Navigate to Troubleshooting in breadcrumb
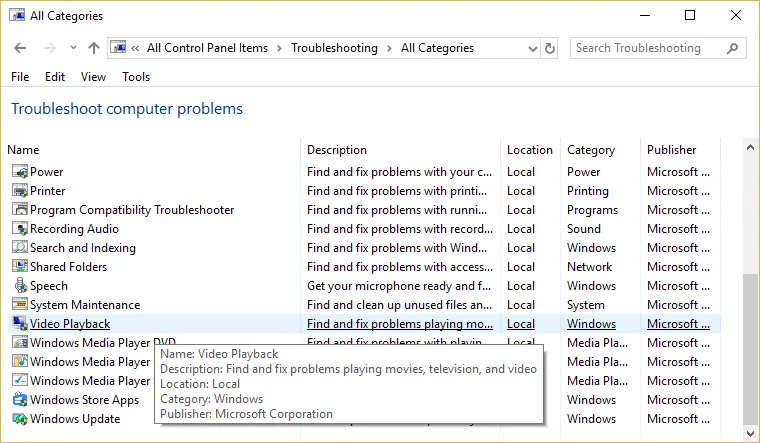Screen dimensions: 760x443 coord(334,48)
